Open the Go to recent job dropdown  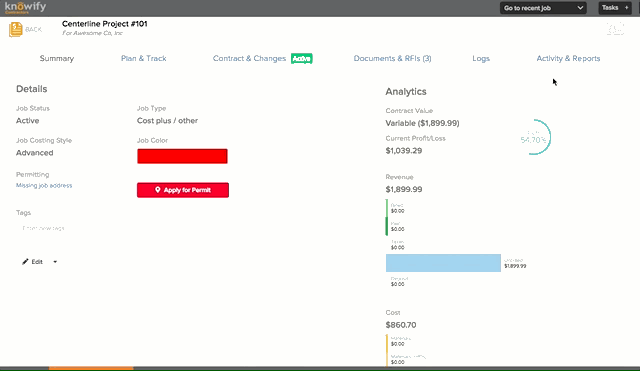coord(543,8)
